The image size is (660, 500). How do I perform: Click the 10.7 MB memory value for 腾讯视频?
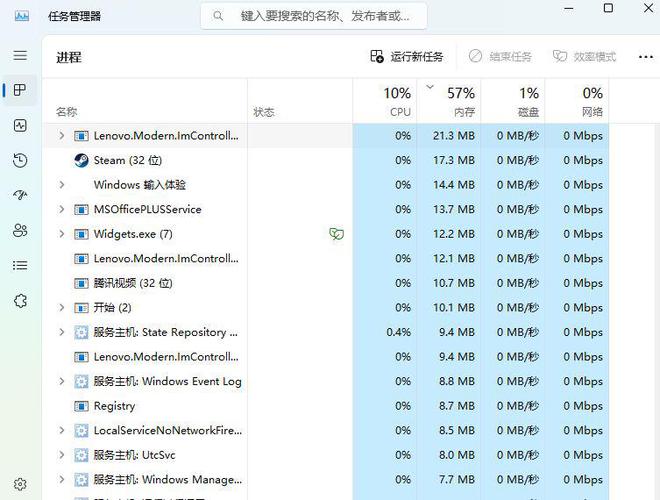point(454,283)
